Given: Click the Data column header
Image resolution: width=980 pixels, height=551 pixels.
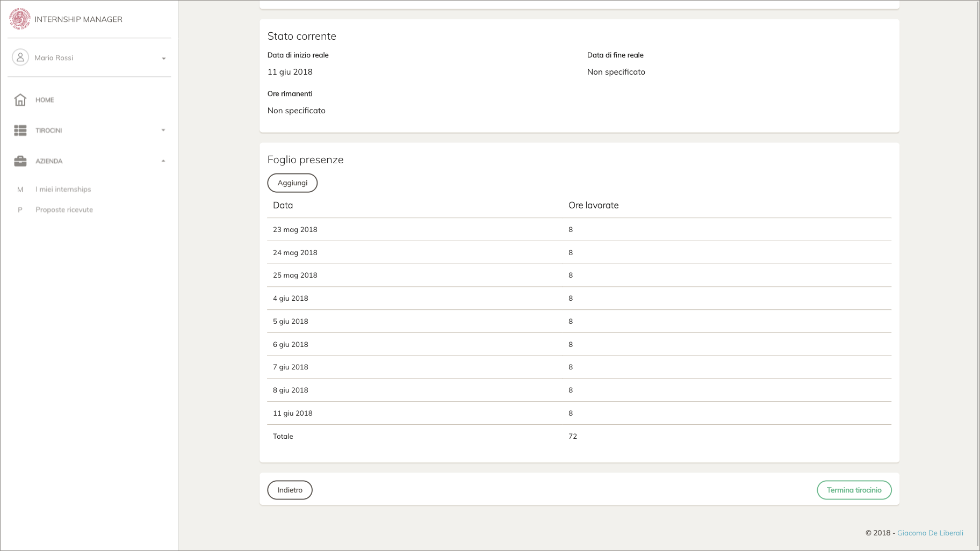Looking at the screenshot, I should coord(283,206).
